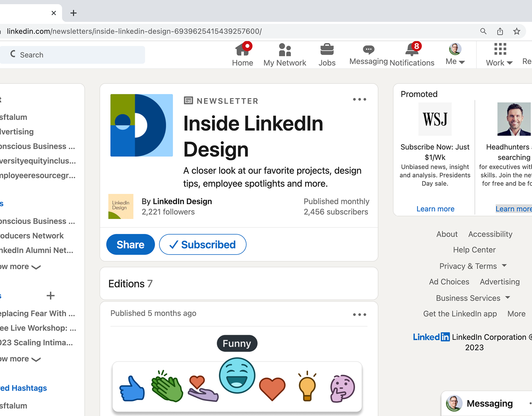
Task: Open the Ad Choices footer link
Action: click(x=449, y=282)
